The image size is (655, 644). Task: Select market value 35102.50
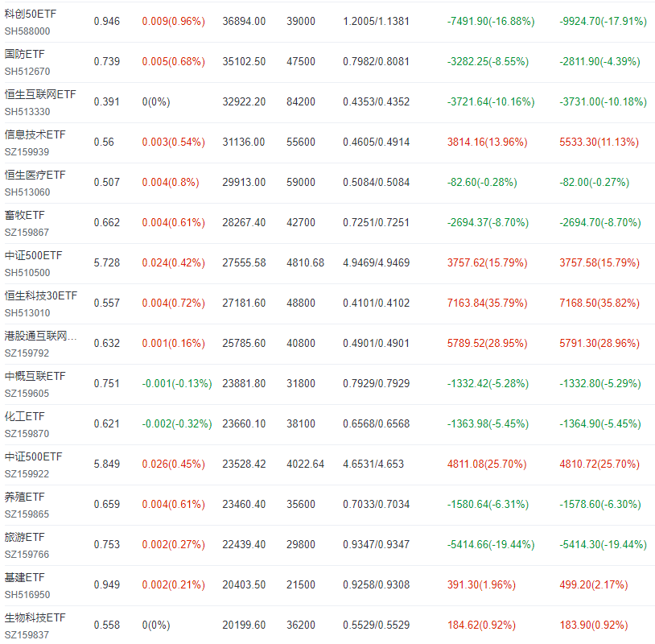point(244,61)
